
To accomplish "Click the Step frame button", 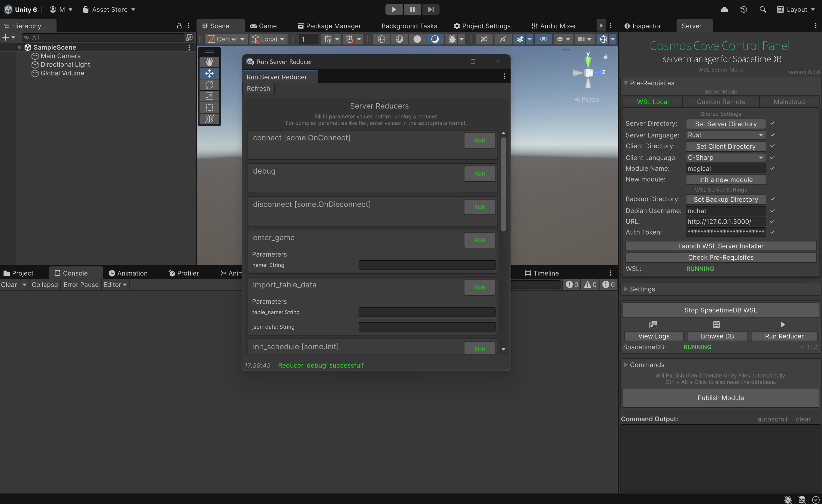I will click(431, 9).
